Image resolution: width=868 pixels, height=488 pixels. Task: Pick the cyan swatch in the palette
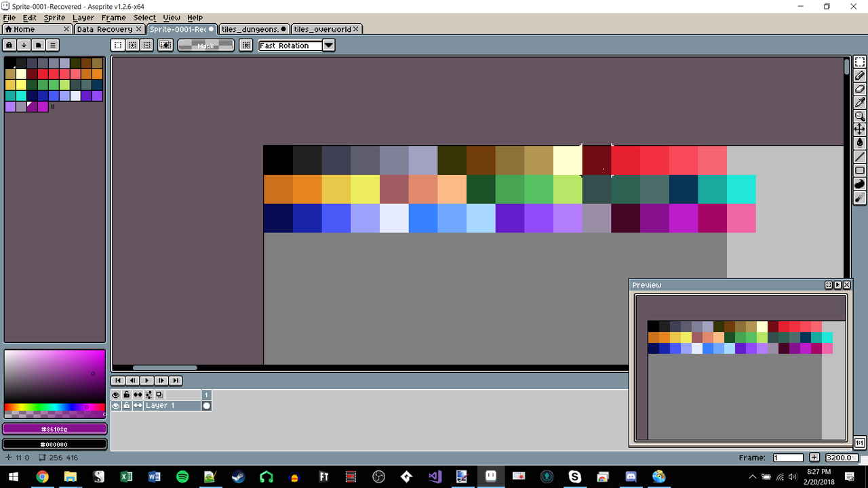21,96
